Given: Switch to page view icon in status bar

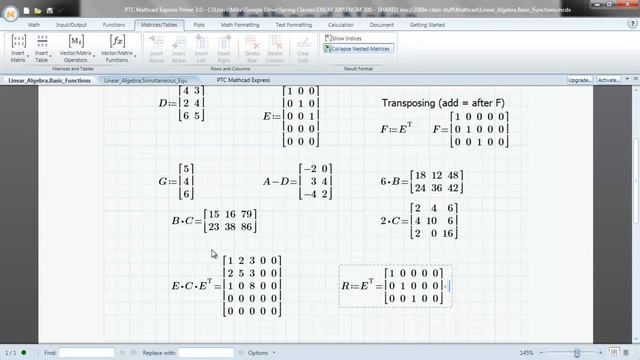Looking at the screenshot, I should [613, 352].
